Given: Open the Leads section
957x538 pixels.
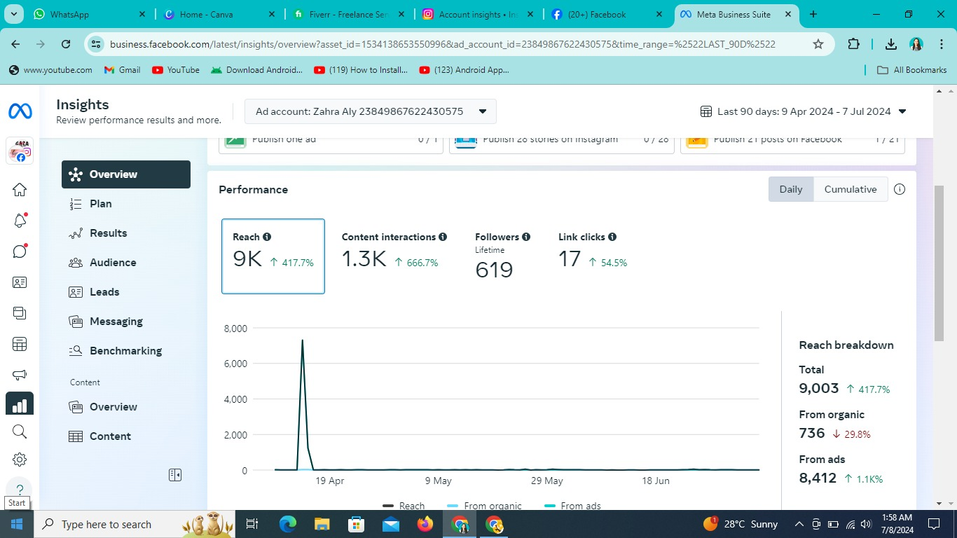Looking at the screenshot, I should click(x=126, y=292).
